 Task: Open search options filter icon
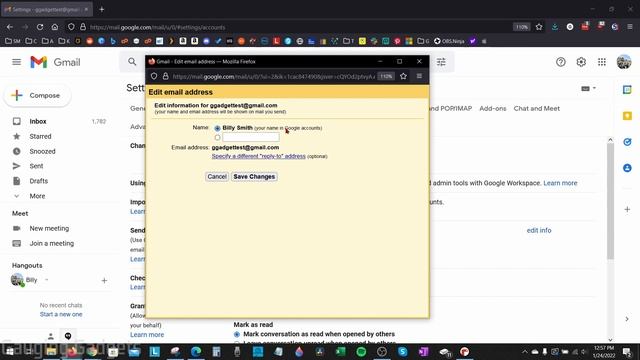coord(441,62)
